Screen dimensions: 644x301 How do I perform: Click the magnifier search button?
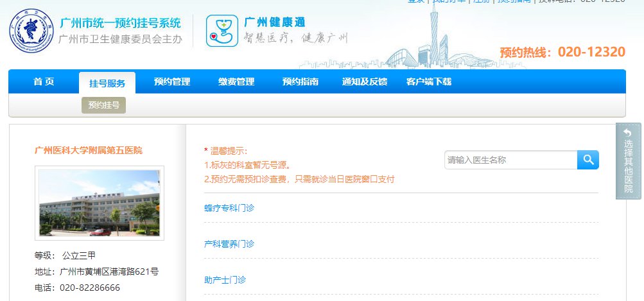pyautogui.click(x=587, y=160)
